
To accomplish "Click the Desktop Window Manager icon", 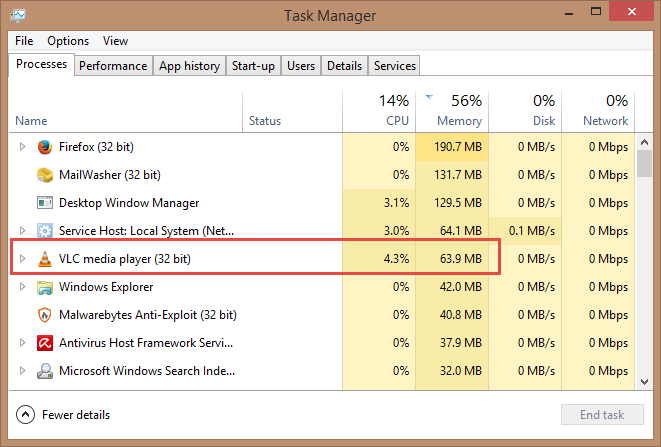I will click(x=45, y=203).
